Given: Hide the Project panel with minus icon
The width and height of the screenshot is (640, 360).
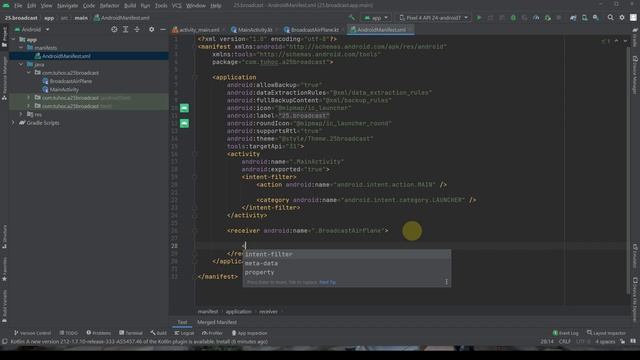Looking at the screenshot, I should coord(162,29).
